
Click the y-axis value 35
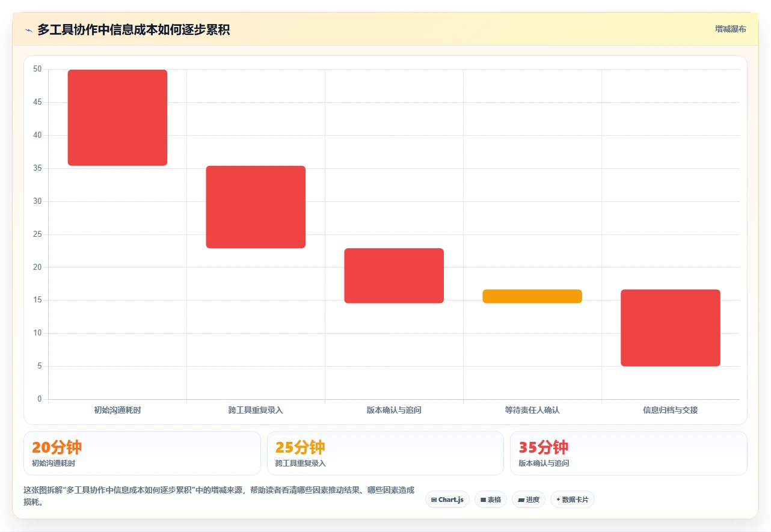click(x=37, y=168)
